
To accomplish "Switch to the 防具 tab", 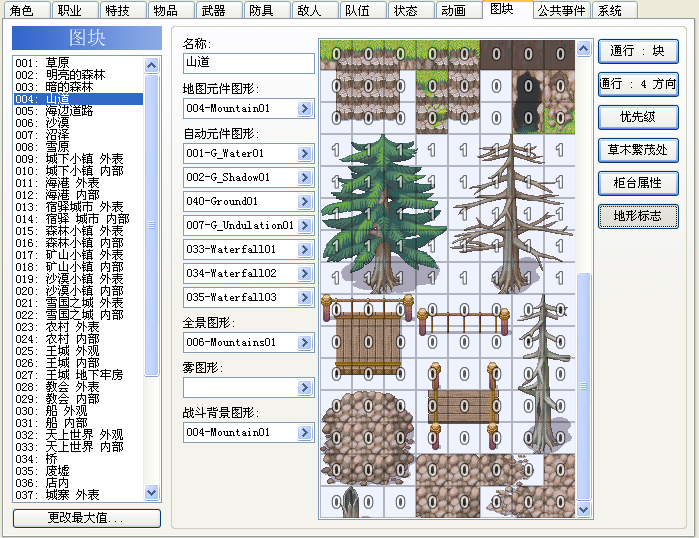I will coord(267,10).
